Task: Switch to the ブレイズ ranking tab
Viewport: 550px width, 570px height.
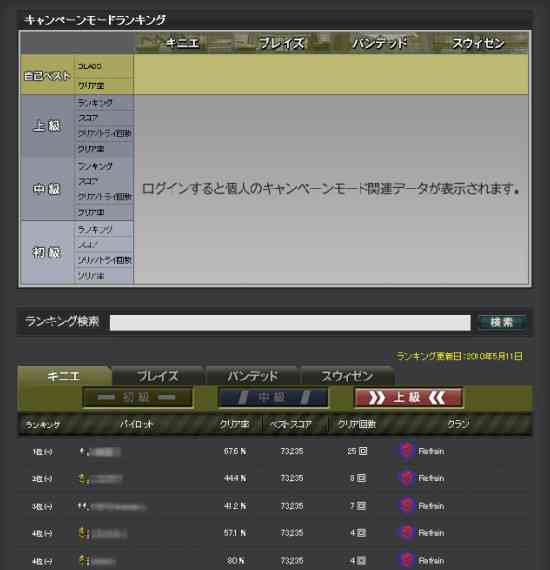Action: point(158,376)
